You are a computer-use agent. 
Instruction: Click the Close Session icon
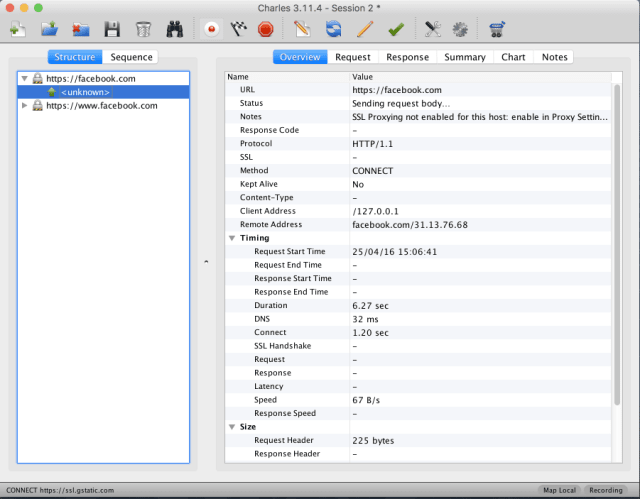[x=81, y=29]
